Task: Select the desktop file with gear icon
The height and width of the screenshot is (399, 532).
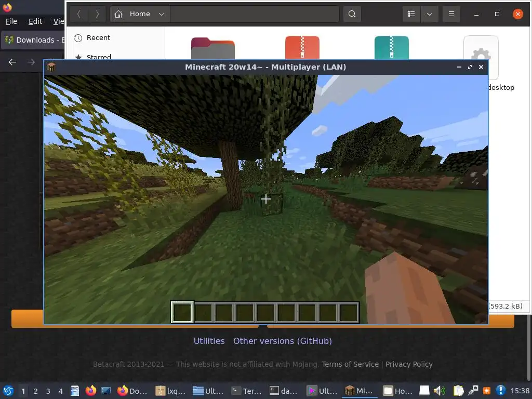Action: 481,58
